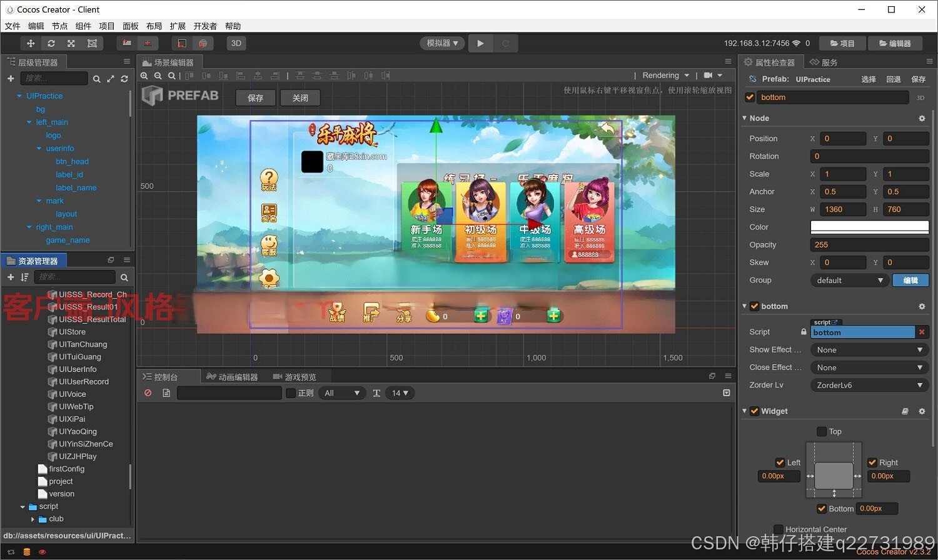Switch to the 游戏预览 tab

pos(295,377)
